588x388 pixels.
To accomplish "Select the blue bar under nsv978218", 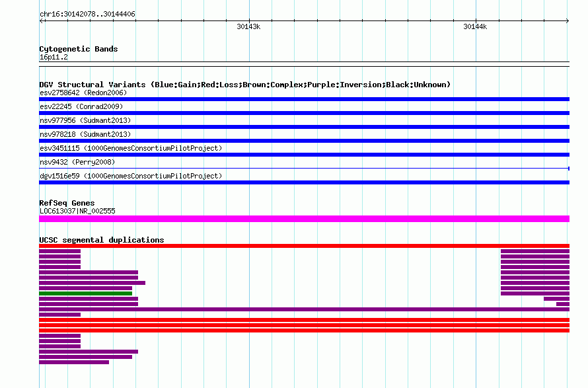I will [304, 141].
